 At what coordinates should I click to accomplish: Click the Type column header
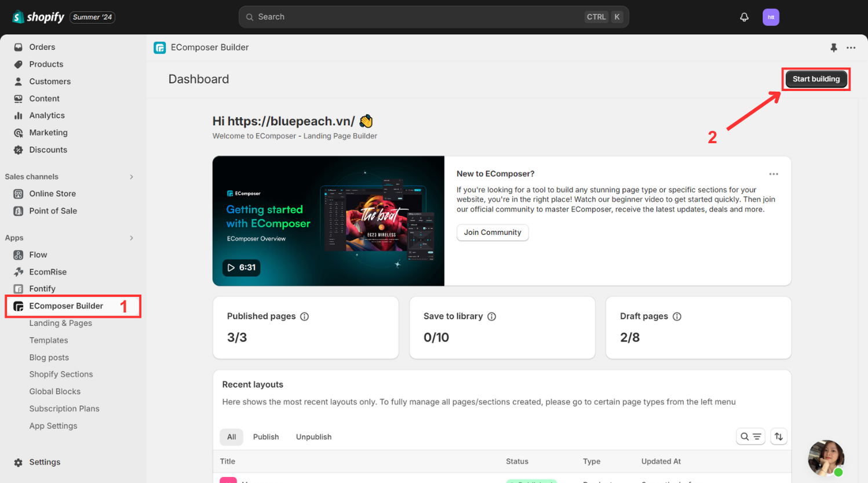(592, 462)
